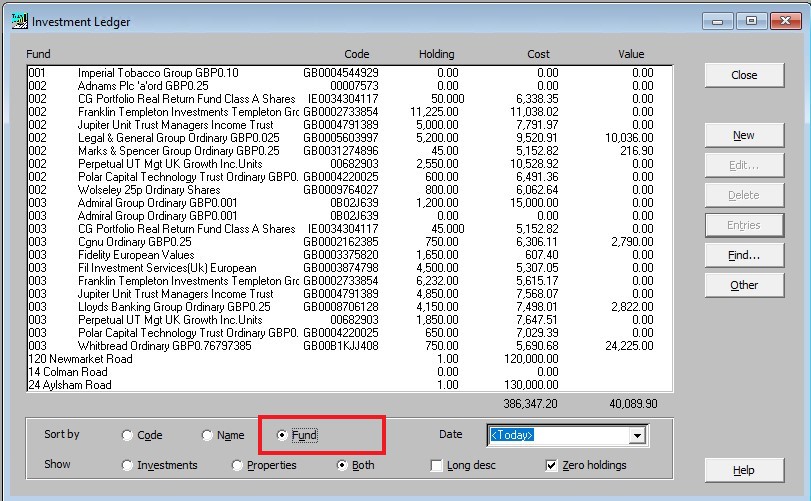Click the cost 130,000.00
811x501 pixels.
tap(531, 385)
